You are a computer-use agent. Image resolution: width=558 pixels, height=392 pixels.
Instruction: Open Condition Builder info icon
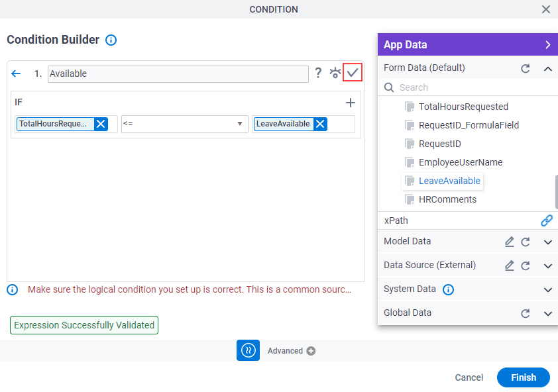coord(111,40)
